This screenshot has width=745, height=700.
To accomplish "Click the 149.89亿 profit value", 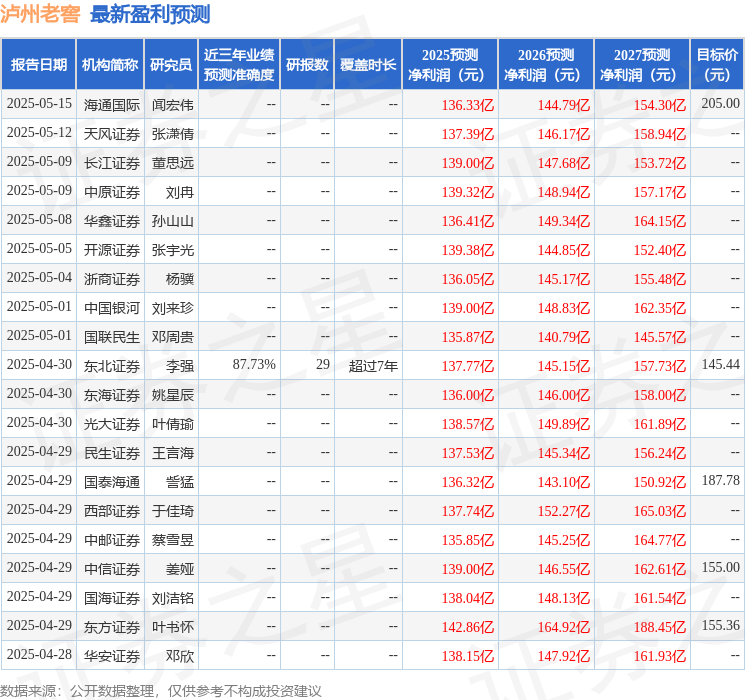I will click(x=564, y=424).
